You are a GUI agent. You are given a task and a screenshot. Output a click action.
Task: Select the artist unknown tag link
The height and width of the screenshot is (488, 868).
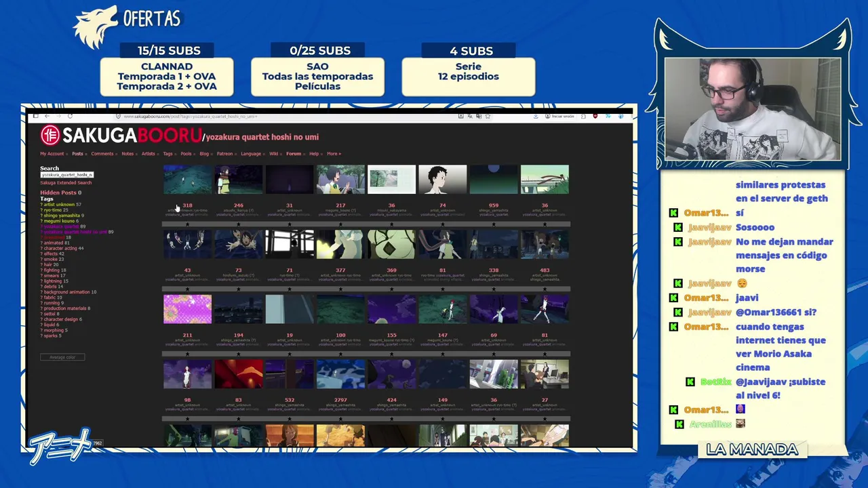coord(60,205)
